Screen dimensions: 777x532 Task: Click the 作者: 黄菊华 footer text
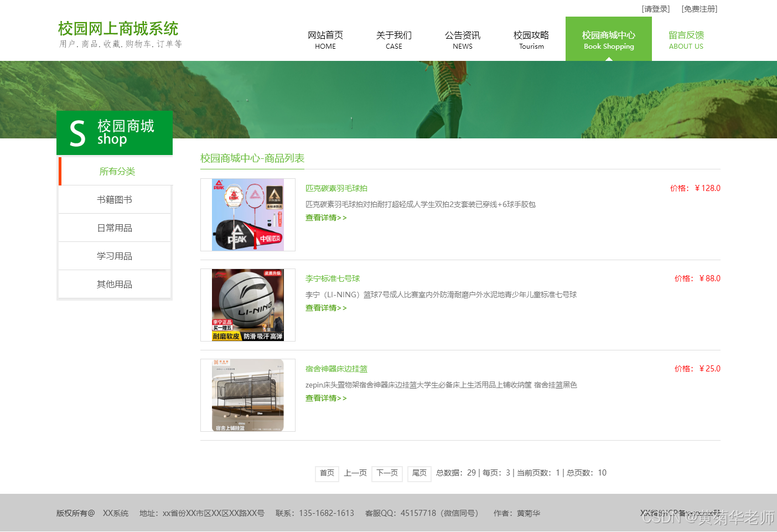pyautogui.click(x=517, y=513)
